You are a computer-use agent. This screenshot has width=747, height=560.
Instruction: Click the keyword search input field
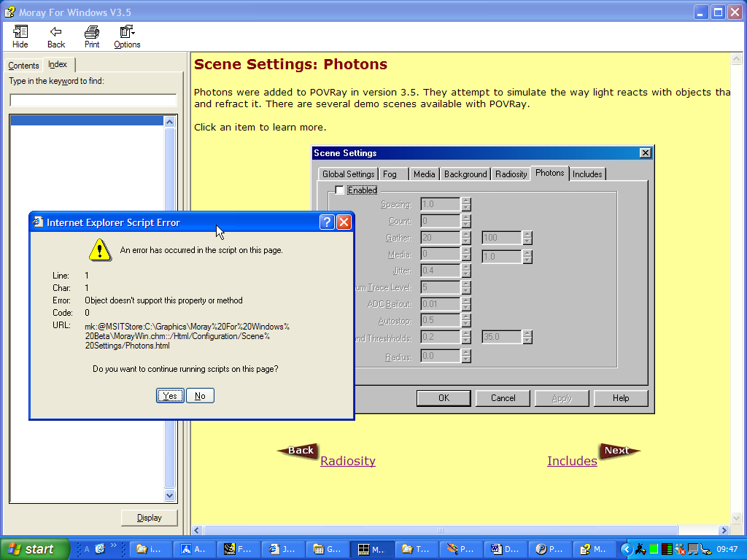pyautogui.click(x=93, y=101)
